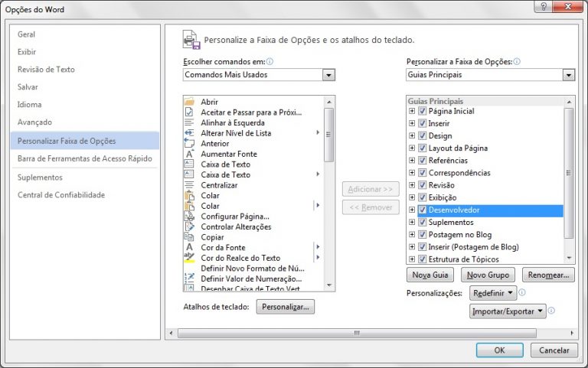Select the Cor do Realce do Texto icon

189,258
